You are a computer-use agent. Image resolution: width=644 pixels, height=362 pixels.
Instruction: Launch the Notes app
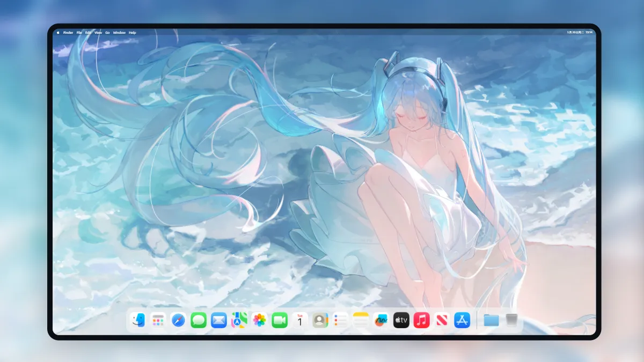pyautogui.click(x=361, y=321)
